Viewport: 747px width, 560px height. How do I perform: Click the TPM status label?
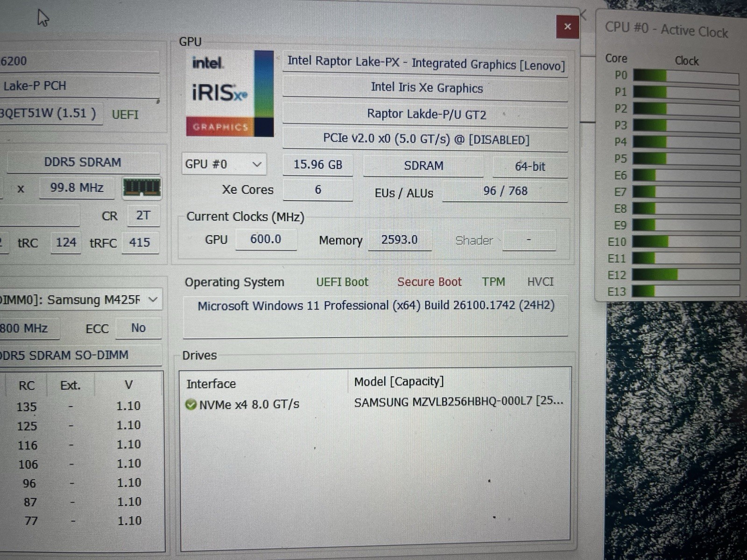click(x=493, y=282)
